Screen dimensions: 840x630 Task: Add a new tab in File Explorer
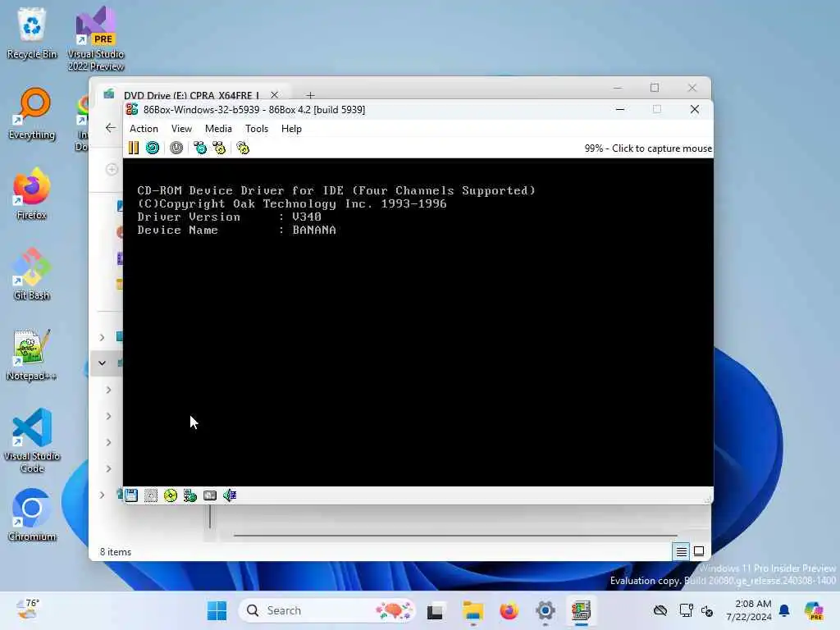pos(310,95)
